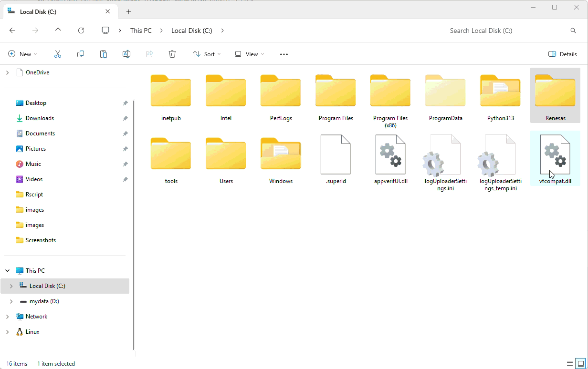
Task: Refresh the current folder view
Action: (x=81, y=31)
